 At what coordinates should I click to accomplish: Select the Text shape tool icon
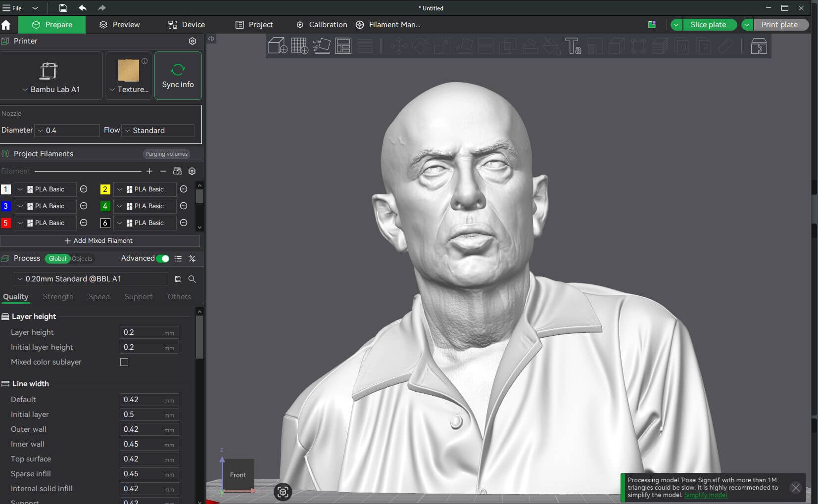point(573,46)
